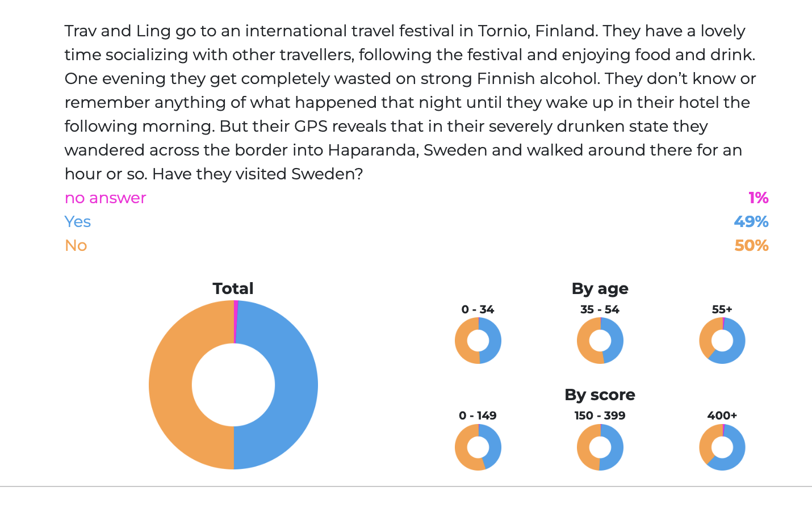Image resolution: width=812 pixels, height=512 pixels.
Task: Click the pink "no answer" label
Action: point(105,198)
